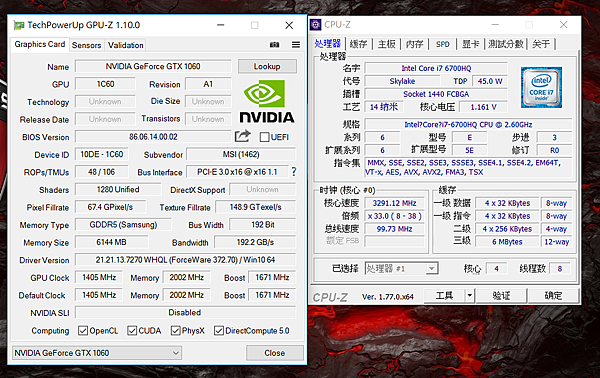Switch to the Graphics Card tab
600x378 pixels.
40,44
